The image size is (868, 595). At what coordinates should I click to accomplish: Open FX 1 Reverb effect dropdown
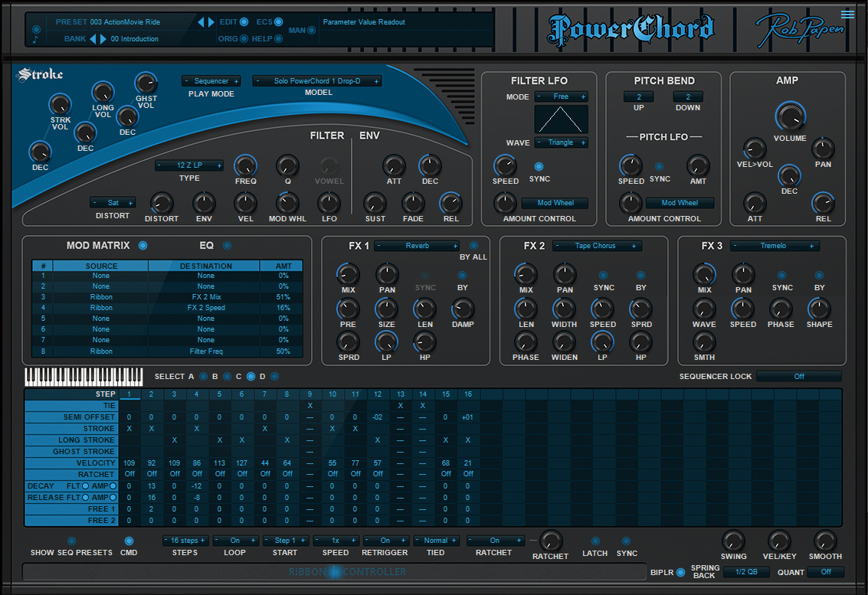[417, 246]
